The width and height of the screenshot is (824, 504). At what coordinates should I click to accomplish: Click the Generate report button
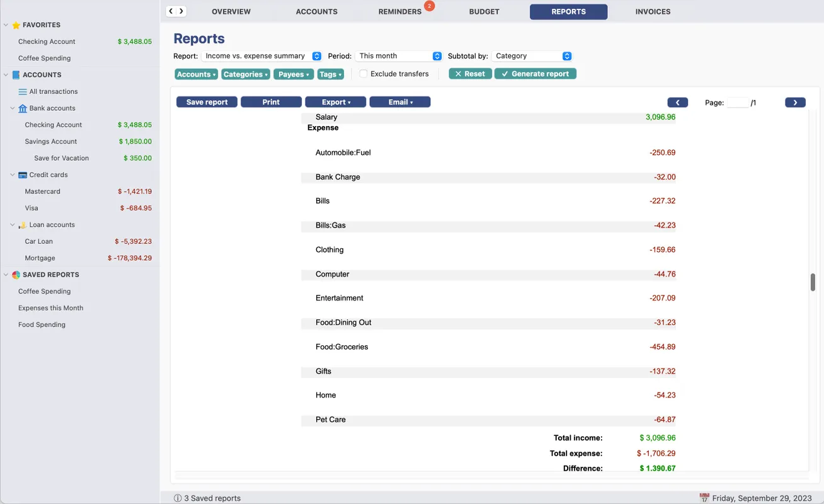(535, 74)
